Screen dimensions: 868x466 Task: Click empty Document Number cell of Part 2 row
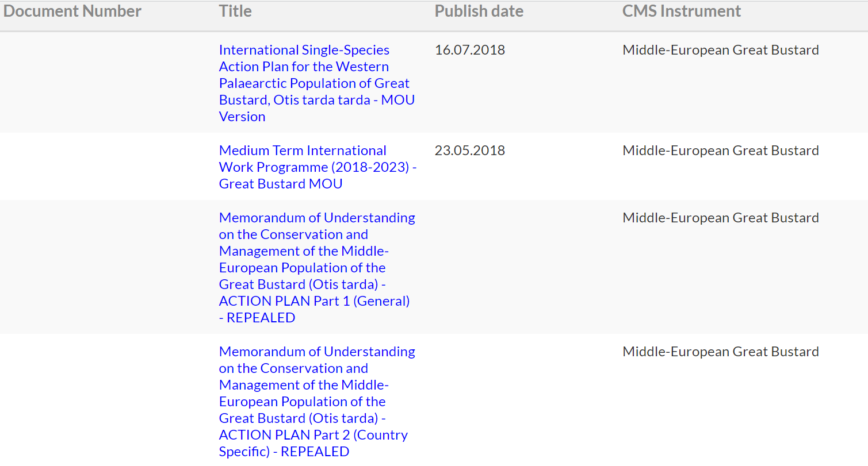coord(108,400)
